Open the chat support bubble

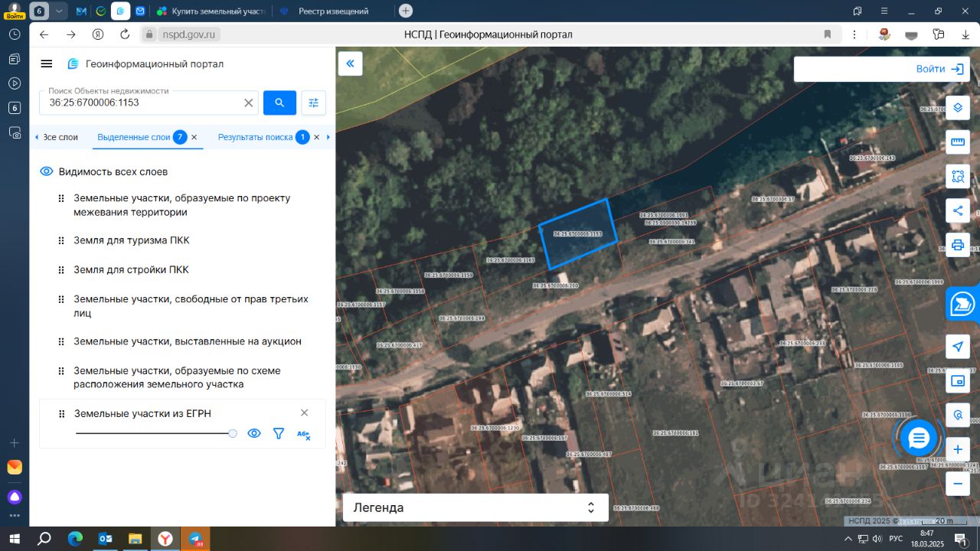point(918,438)
